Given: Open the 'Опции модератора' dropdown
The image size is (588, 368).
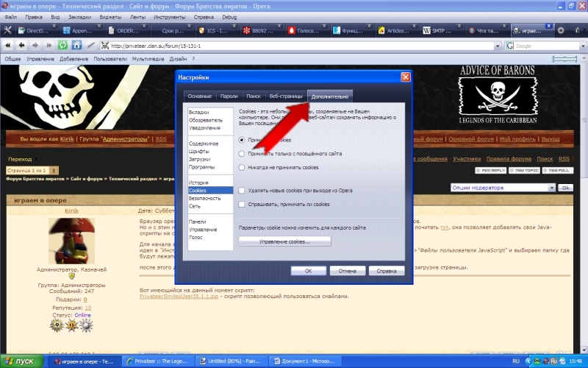Looking at the screenshot, I should pos(503,188).
